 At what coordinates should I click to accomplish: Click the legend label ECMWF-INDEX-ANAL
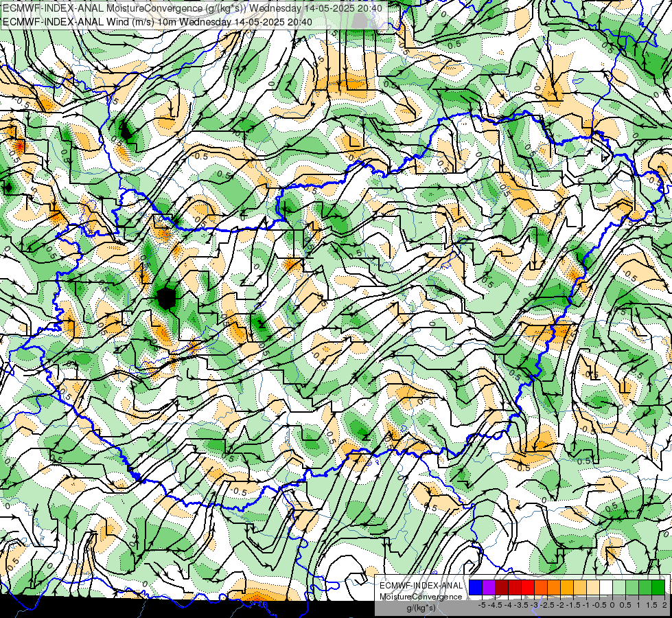pos(421,586)
